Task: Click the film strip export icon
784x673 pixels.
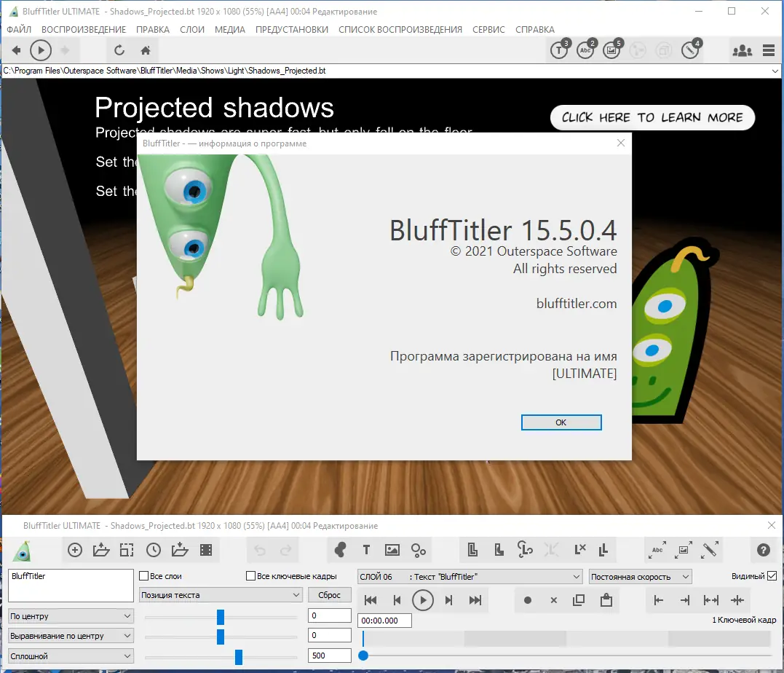Action: point(206,550)
